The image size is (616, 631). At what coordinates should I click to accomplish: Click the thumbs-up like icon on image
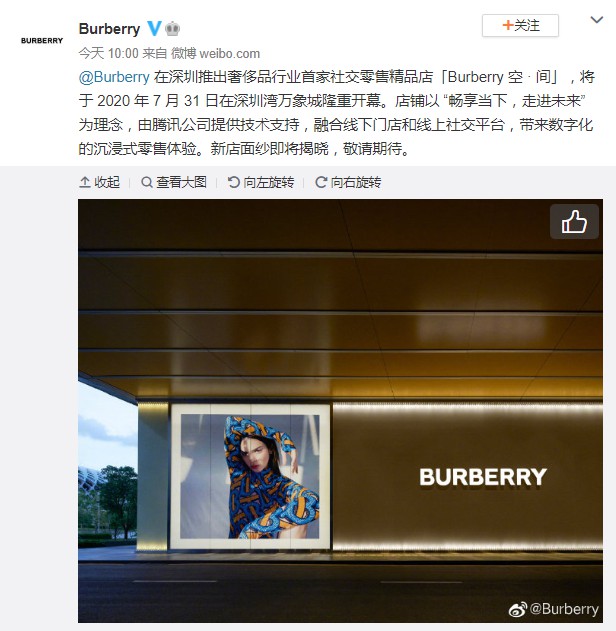pos(574,222)
